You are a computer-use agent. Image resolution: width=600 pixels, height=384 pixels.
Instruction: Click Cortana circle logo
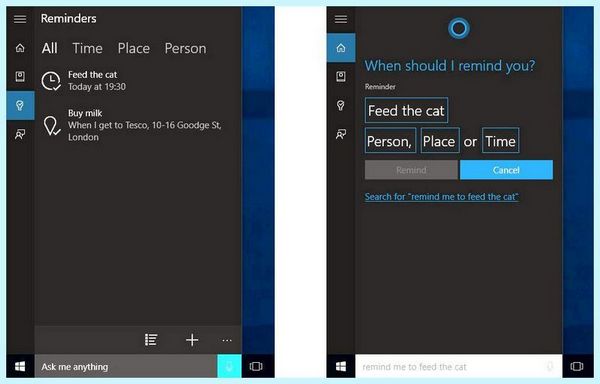tap(459, 28)
